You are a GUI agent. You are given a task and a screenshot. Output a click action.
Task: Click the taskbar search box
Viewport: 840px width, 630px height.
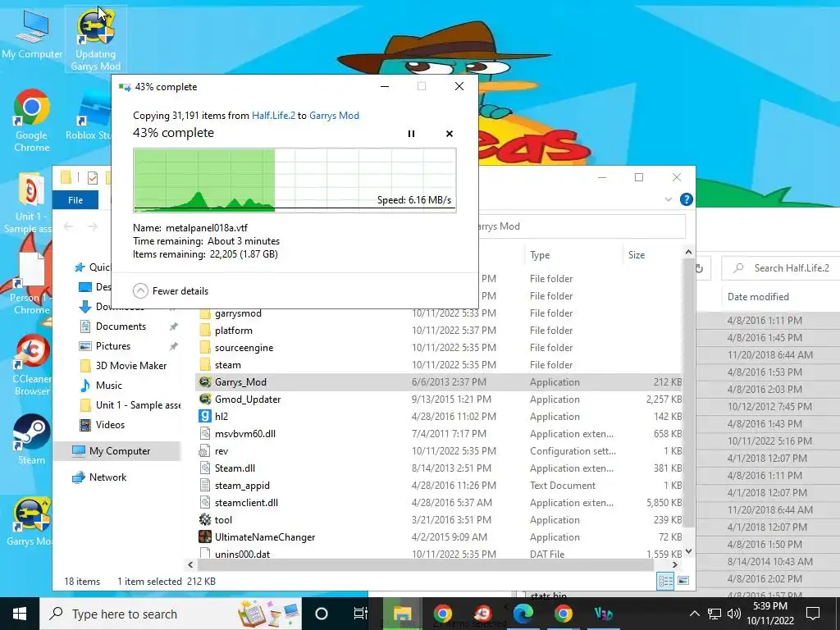pyautogui.click(x=171, y=614)
